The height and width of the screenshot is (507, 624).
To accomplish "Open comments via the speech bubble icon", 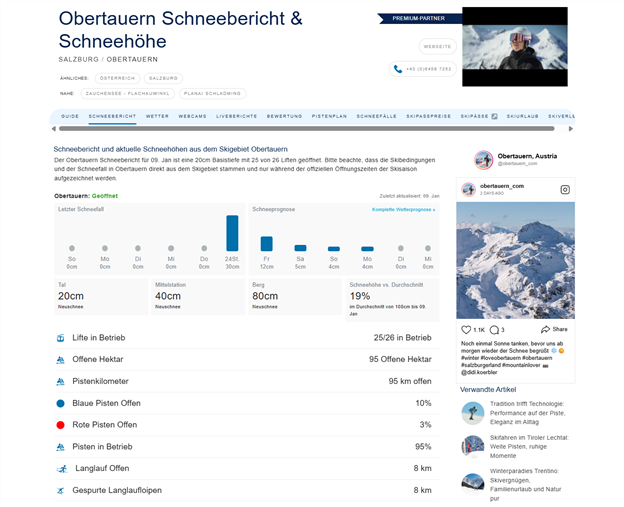I will [494, 330].
